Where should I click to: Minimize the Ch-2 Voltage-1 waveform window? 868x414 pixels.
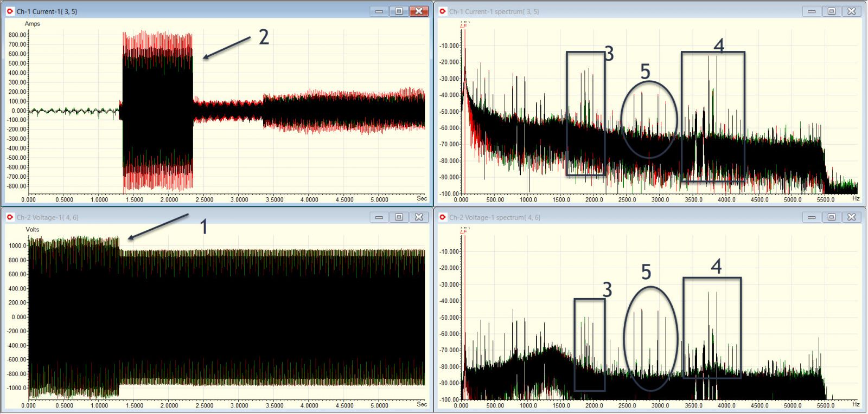(379, 217)
